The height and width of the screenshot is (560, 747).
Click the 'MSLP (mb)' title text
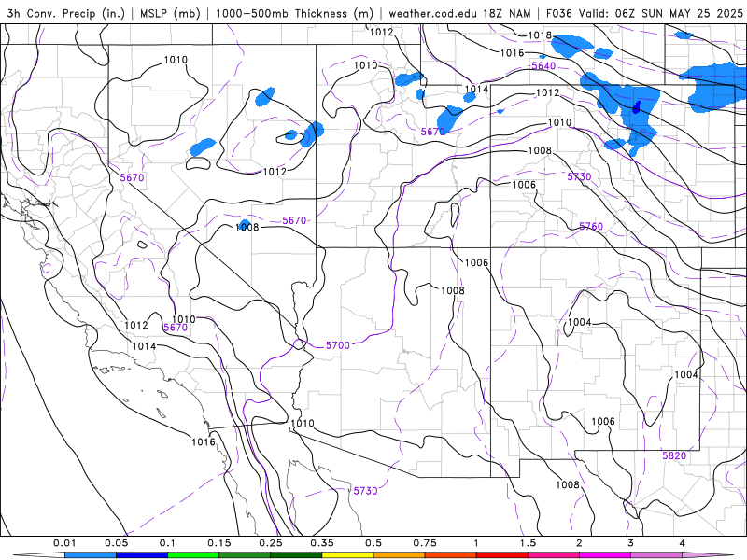pyautogui.click(x=170, y=13)
